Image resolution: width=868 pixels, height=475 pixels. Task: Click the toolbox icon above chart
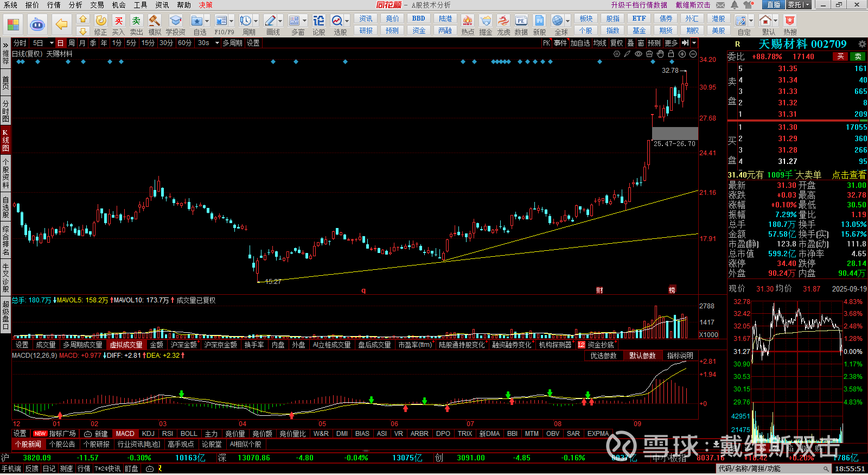coord(649,54)
